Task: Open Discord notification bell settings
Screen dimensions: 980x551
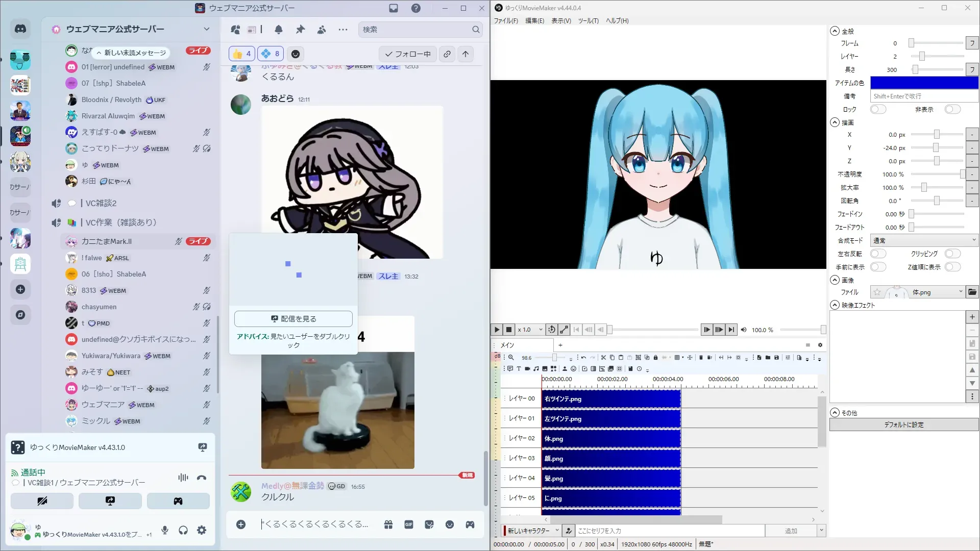Action: click(278, 30)
